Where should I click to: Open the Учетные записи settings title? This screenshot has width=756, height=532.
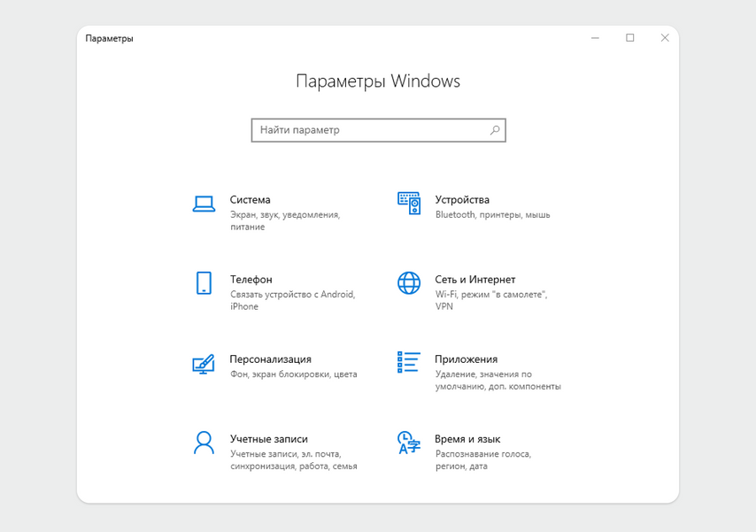tap(269, 439)
